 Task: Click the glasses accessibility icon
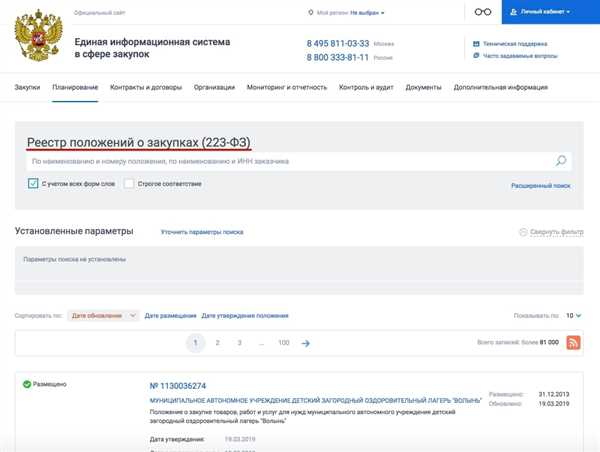(x=483, y=12)
